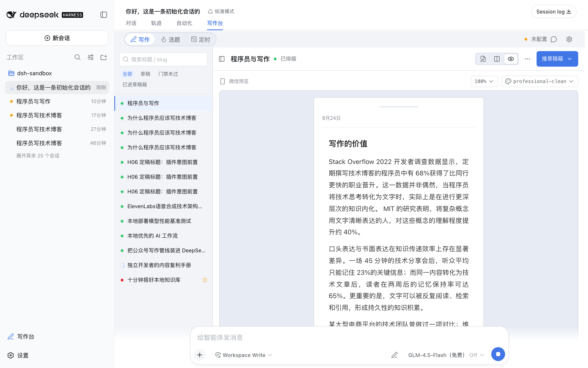This screenshot has height=368, width=588.
Task: Open 程序员写技术博客 session from 27分钟 ago
Action: pyautogui.click(x=57, y=129)
